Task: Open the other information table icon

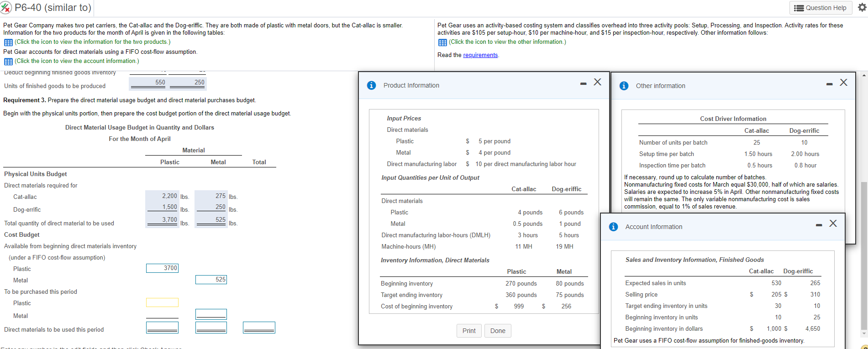Action: [x=442, y=42]
